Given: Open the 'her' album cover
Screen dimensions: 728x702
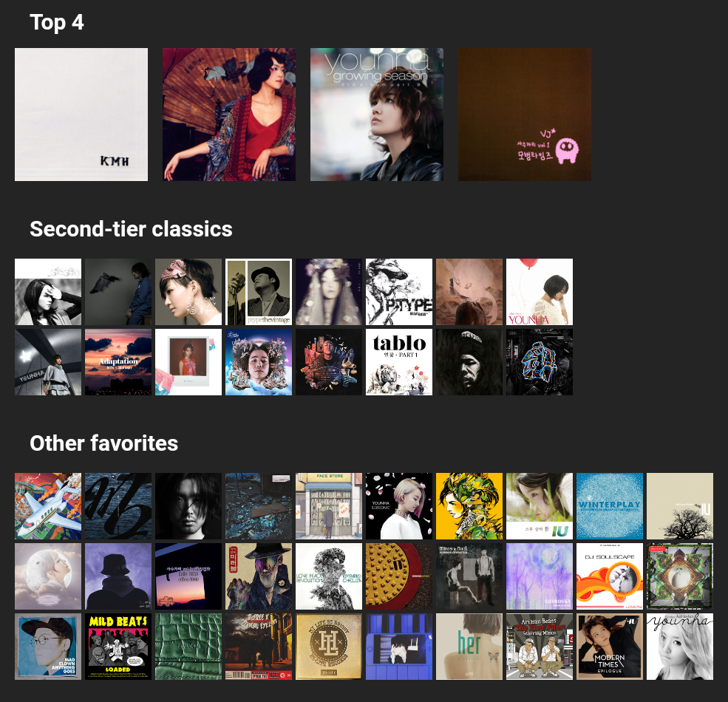Looking at the screenshot, I should coord(469,647).
